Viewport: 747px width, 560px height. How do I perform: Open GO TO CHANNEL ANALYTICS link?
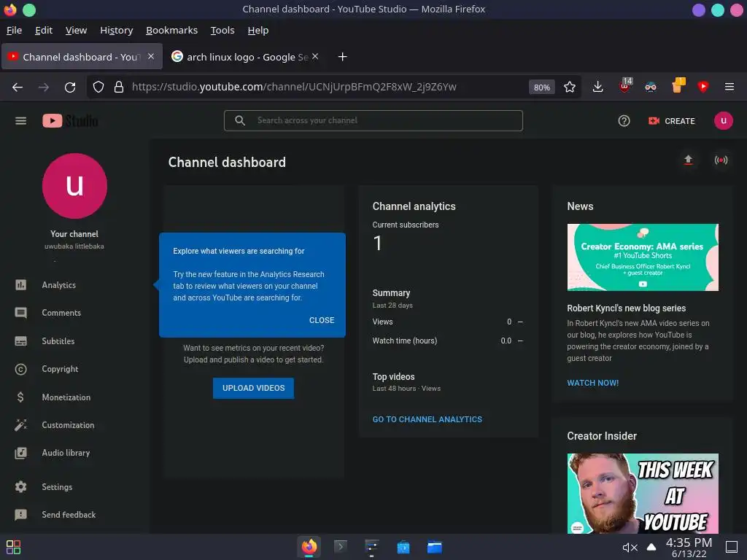[427, 419]
